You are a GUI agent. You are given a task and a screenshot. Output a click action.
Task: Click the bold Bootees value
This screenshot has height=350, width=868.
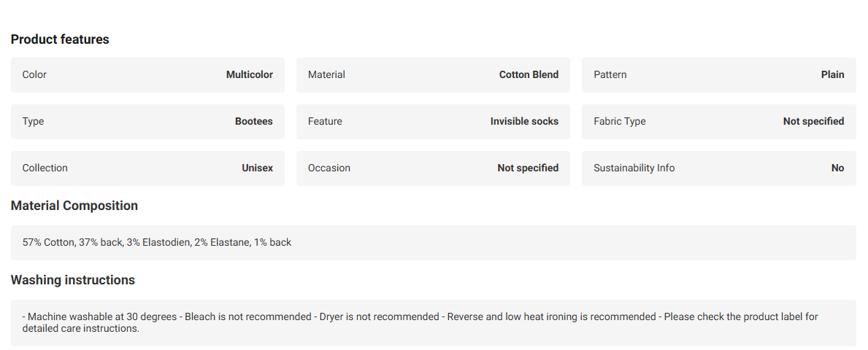pyautogui.click(x=253, y=121)
